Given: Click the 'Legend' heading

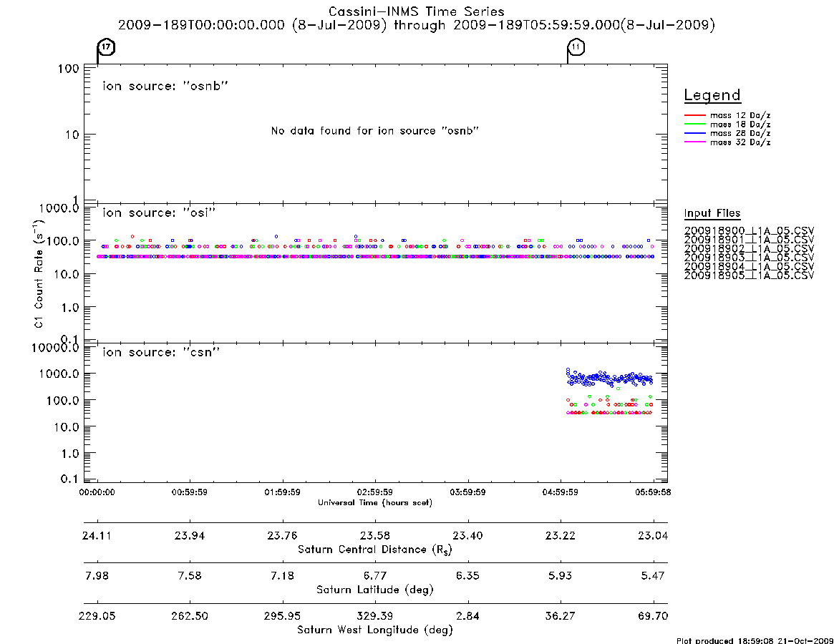Looking at the screenshot, I should 712,95.
